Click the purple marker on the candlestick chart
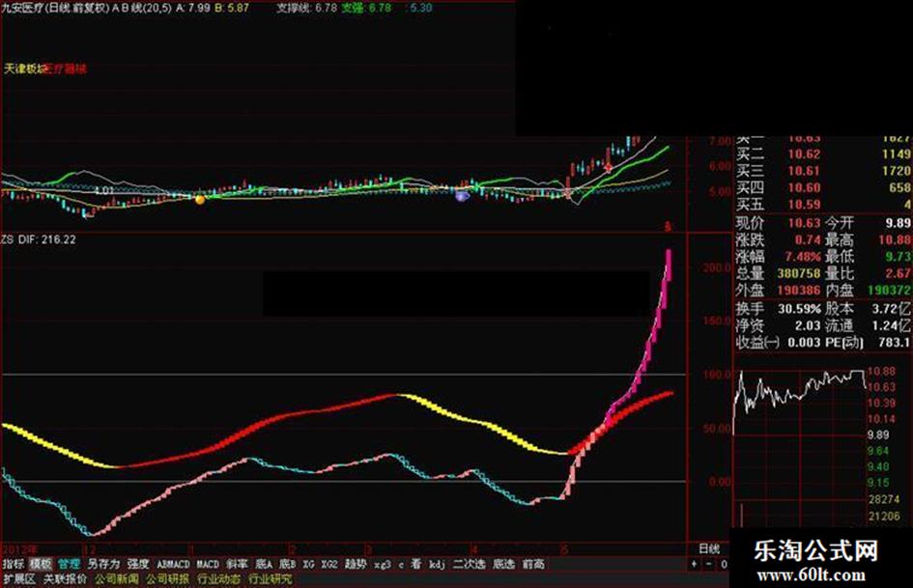The width and height of the screenshot is (913, 588). click(462, 196)
